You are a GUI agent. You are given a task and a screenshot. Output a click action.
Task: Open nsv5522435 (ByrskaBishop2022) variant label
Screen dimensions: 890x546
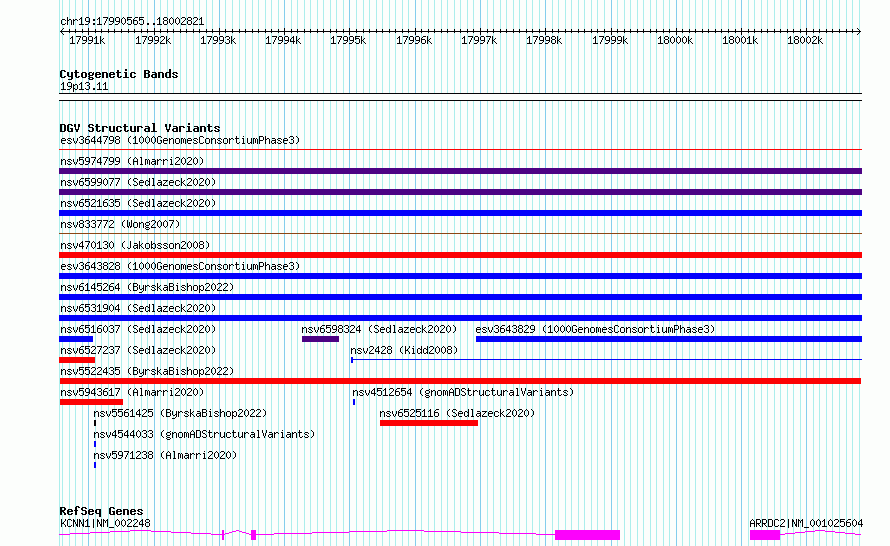pyautogui.click(x=146, y=371)
